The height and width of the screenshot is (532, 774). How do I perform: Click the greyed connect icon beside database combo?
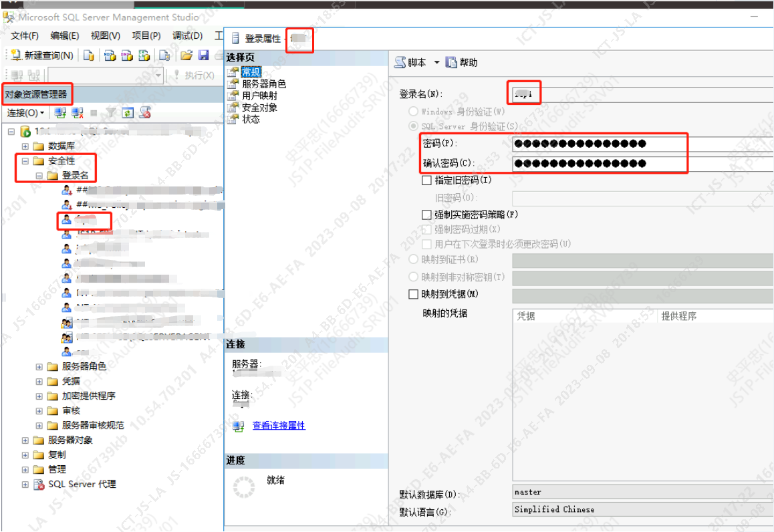coord(17,76)
